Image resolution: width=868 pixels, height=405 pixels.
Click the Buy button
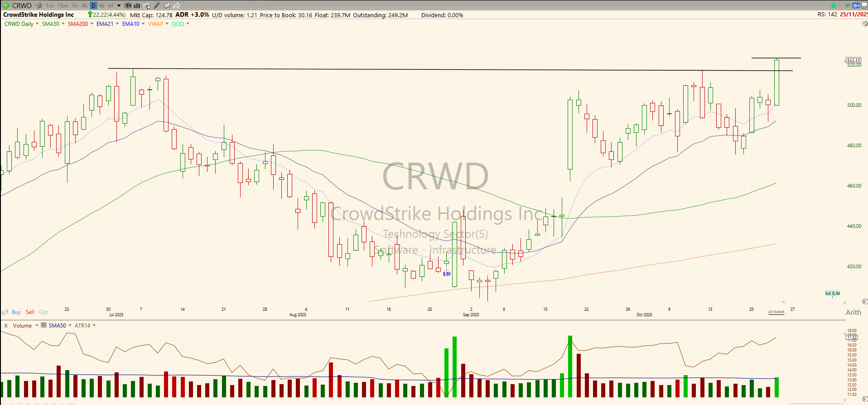tap(16, 312)
